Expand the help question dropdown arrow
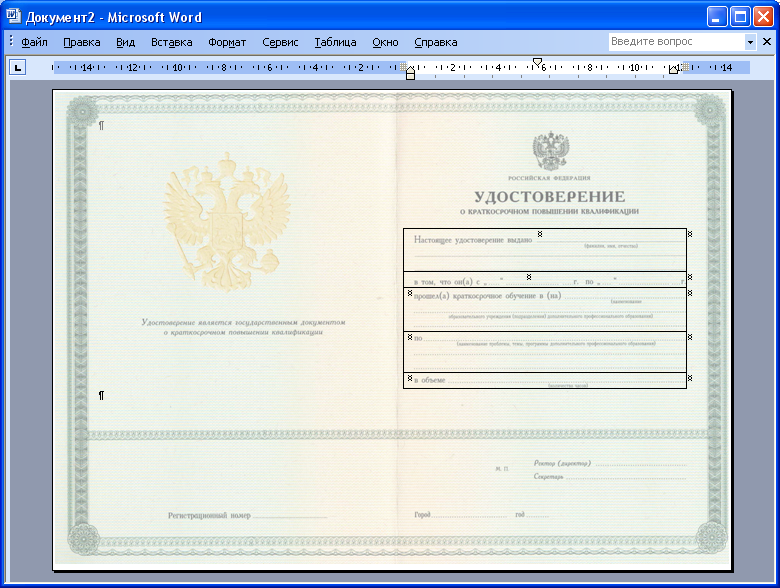 point(750,42)
